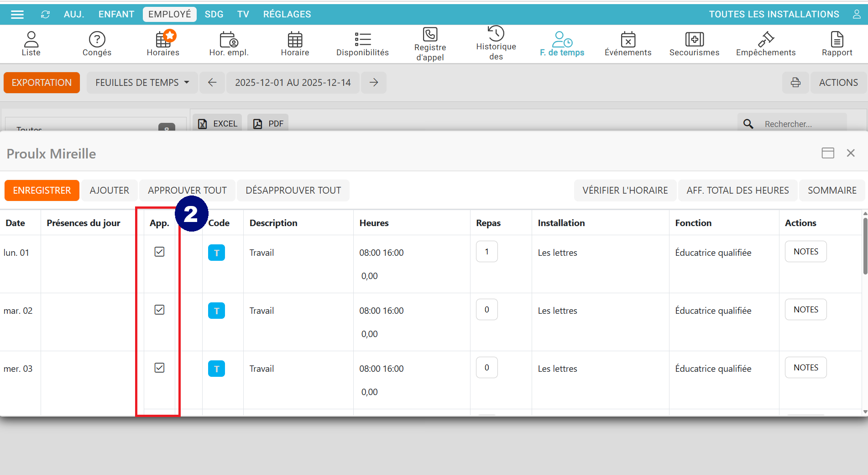Uncheck approval checkbox for lun. 01
This screenshot has height=475, width=868.
tap(159, 252)
